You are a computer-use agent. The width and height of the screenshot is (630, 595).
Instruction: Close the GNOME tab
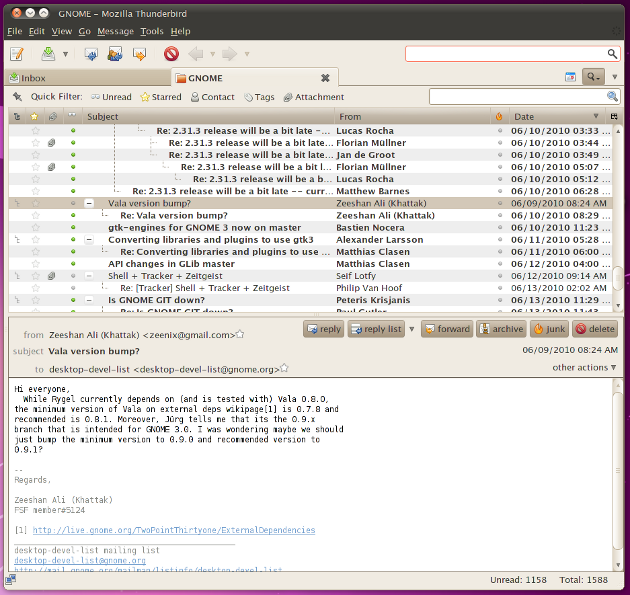pyautogui.click(x=325, y=78)
